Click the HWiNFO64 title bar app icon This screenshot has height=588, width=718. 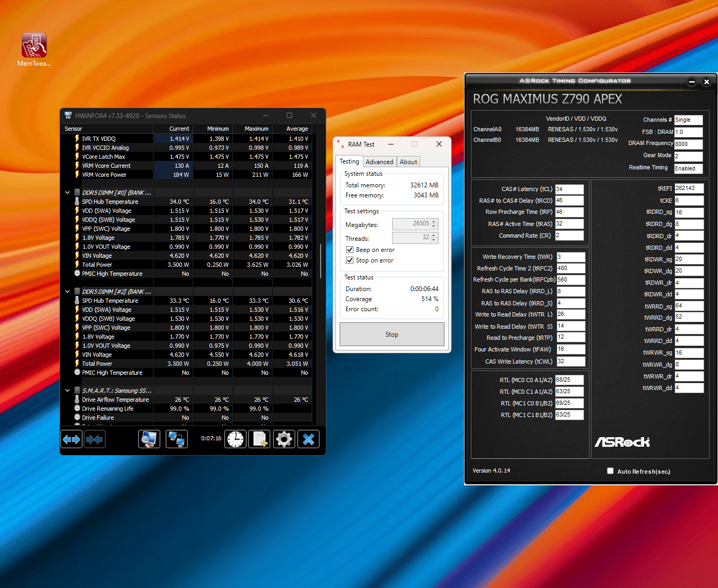(x=68, y=115)
